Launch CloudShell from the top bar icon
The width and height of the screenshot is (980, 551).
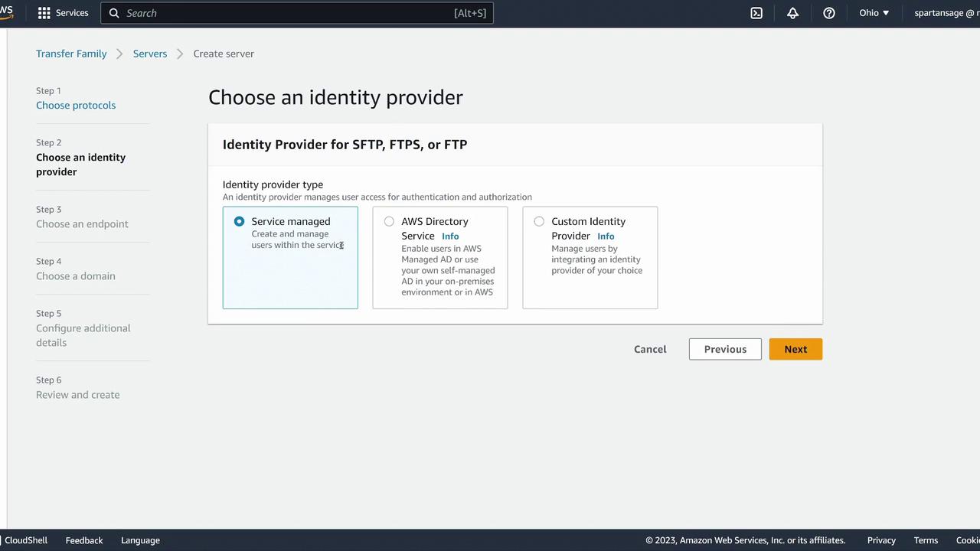pyautogui.click(x=756, y=13)
